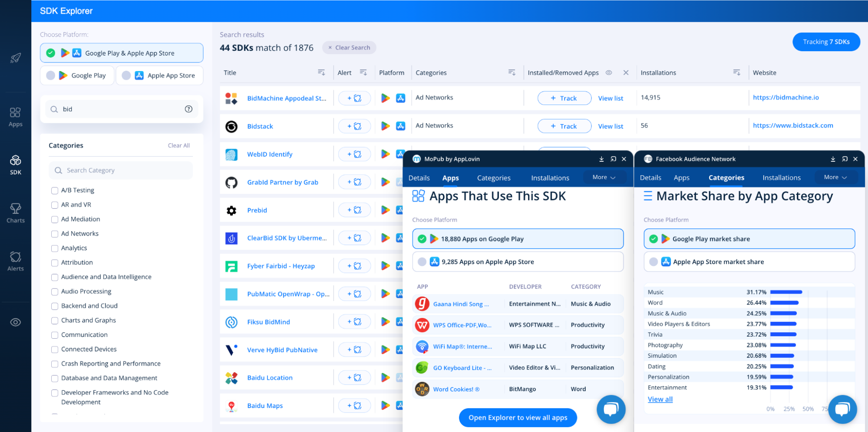This screenshot has height=432, width=868.
Task: Download the MoPub by AppLovin panel data
Action: (x=601, y=159)
